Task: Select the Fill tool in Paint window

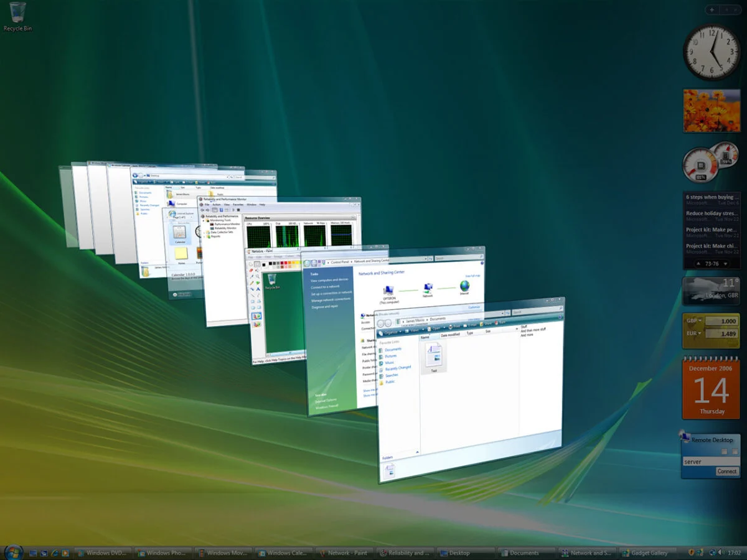Action: pos(257,271)
